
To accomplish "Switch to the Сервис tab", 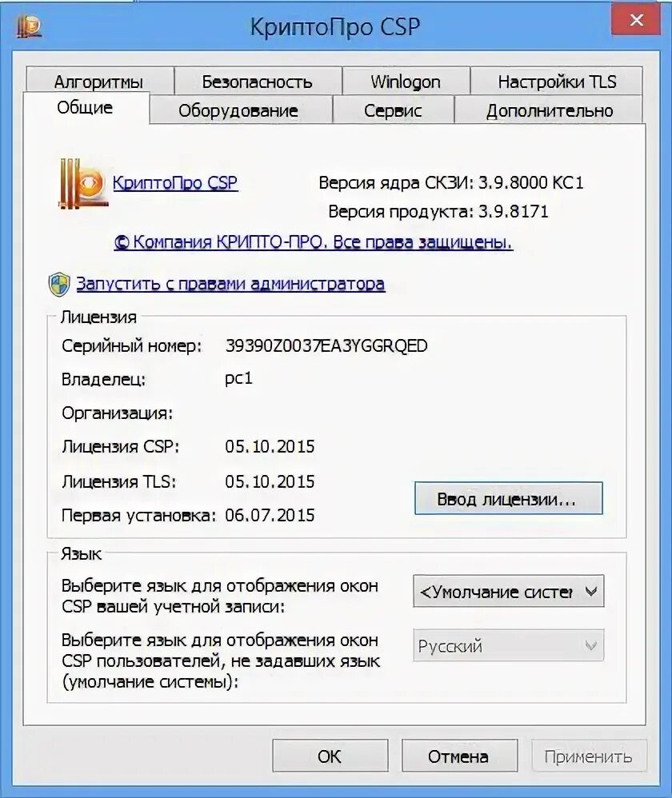I will [x=393, y=110].
